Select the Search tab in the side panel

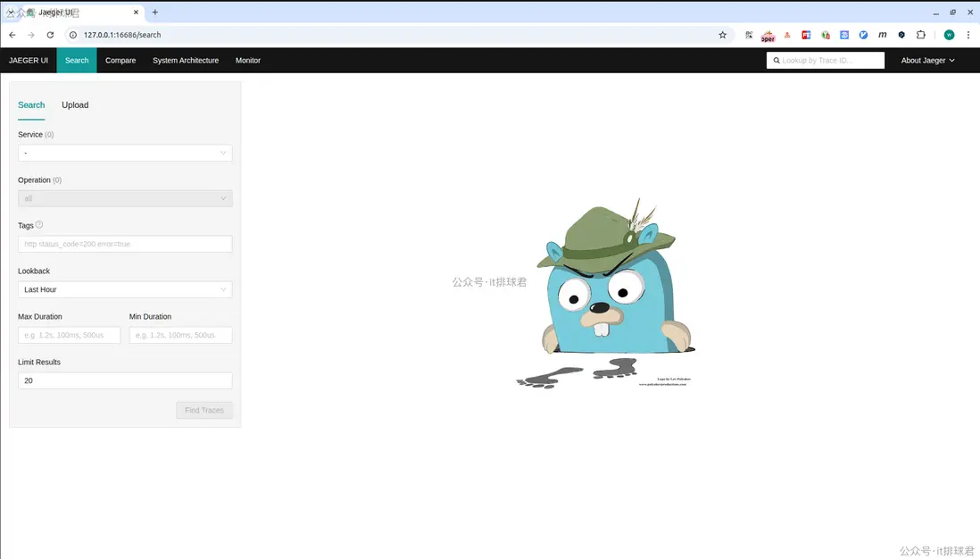point(31,105)
